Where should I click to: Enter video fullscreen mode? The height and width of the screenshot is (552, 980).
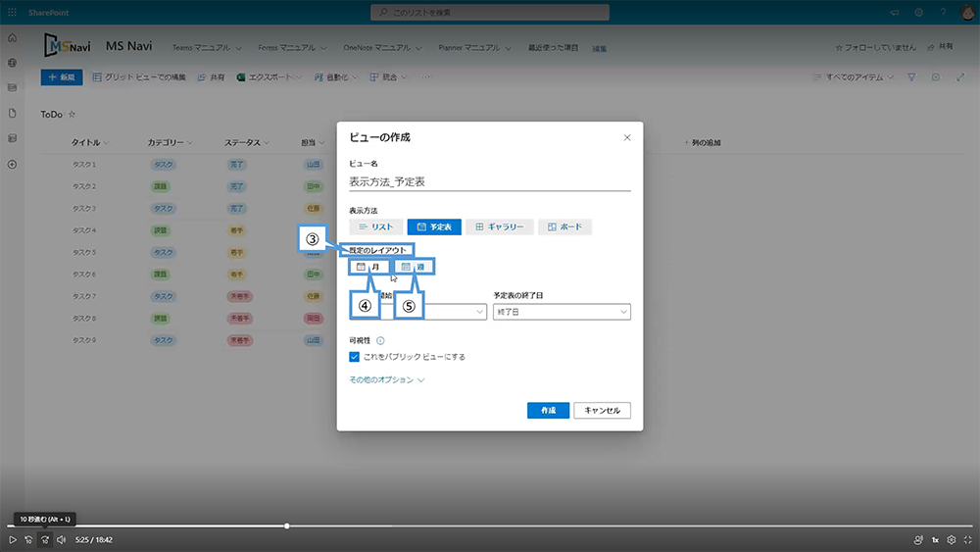[x=967, y=539]
